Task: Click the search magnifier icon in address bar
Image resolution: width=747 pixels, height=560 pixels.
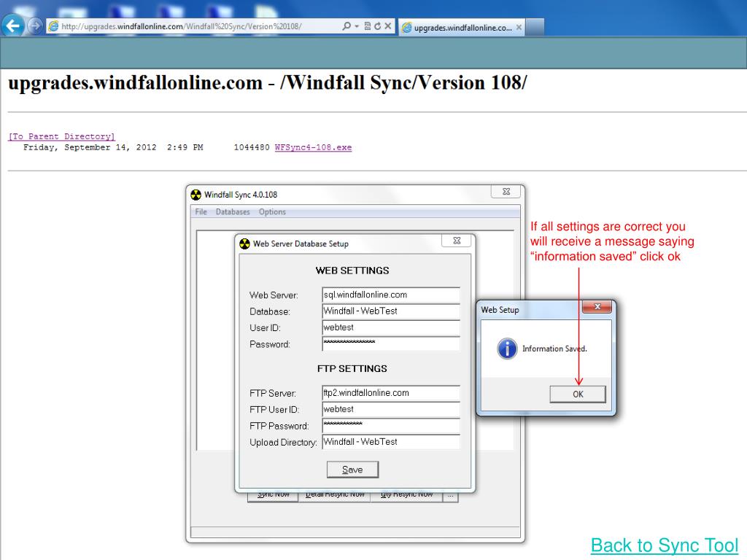Action: [x=347, y=26]
